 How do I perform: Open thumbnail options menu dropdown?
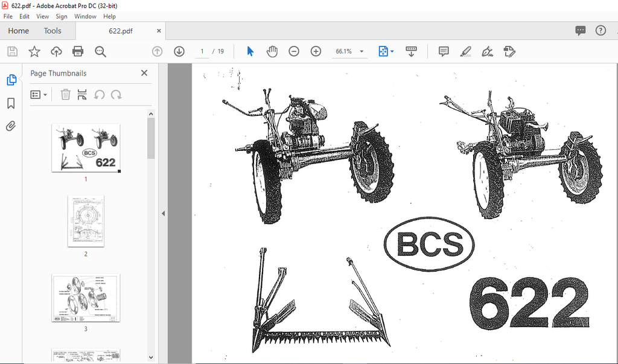coord(39,95)
